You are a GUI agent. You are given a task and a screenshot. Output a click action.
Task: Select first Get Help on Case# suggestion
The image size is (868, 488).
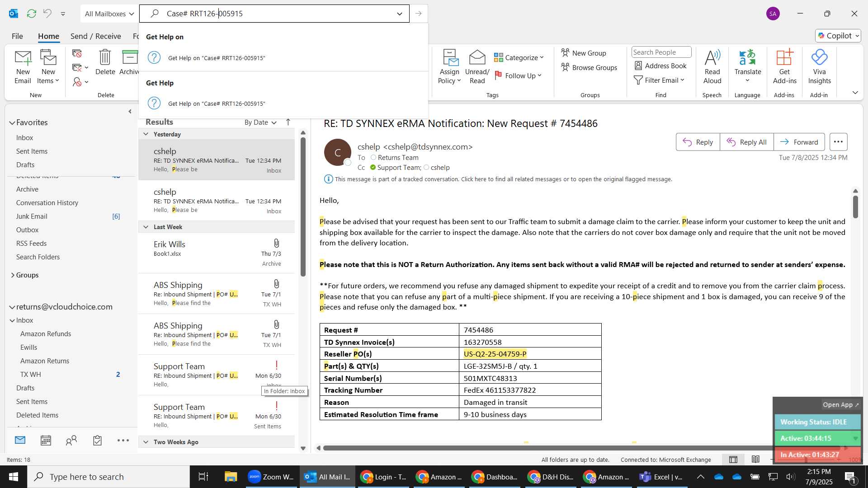click(283, 58)
